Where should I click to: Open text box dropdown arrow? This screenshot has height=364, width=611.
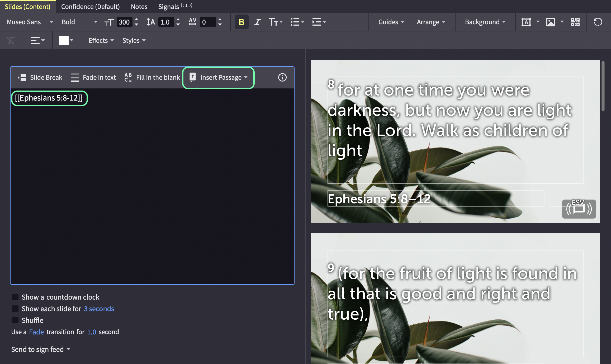[538, 22]
